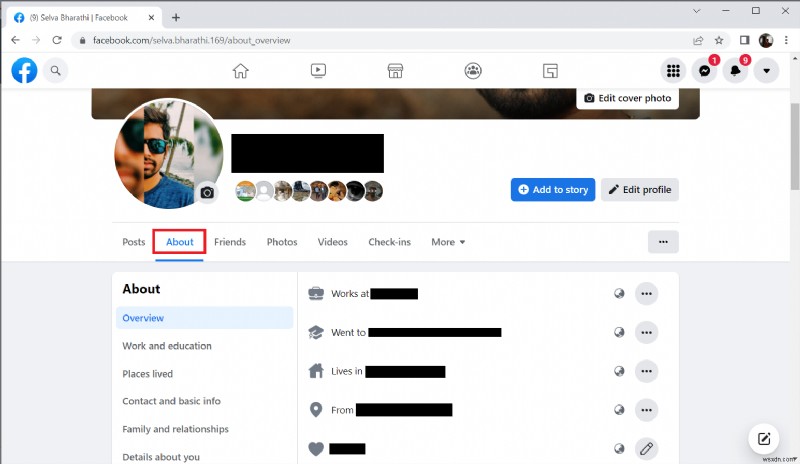
Task: Select Overview in the About sidebar
Action: [205, 318]
